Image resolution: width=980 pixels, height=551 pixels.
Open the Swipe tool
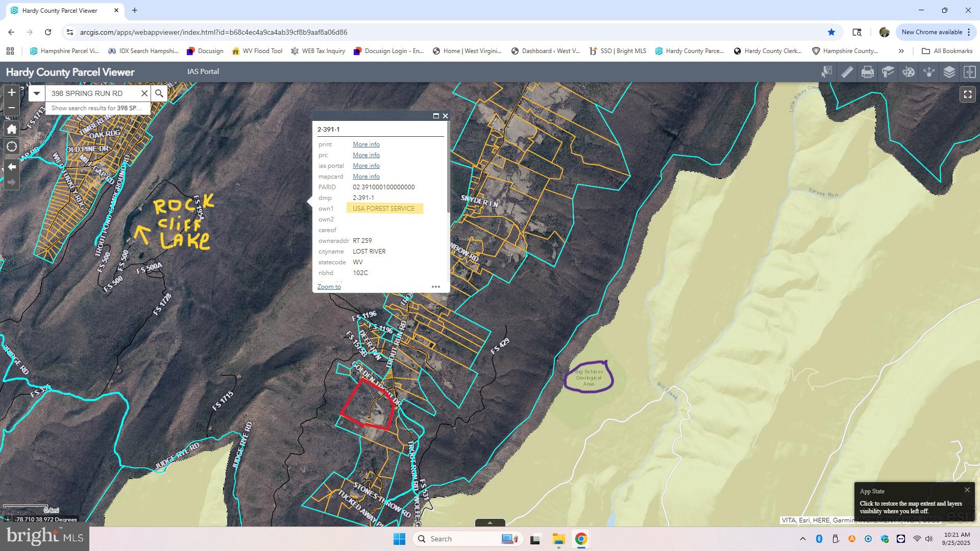969,72
